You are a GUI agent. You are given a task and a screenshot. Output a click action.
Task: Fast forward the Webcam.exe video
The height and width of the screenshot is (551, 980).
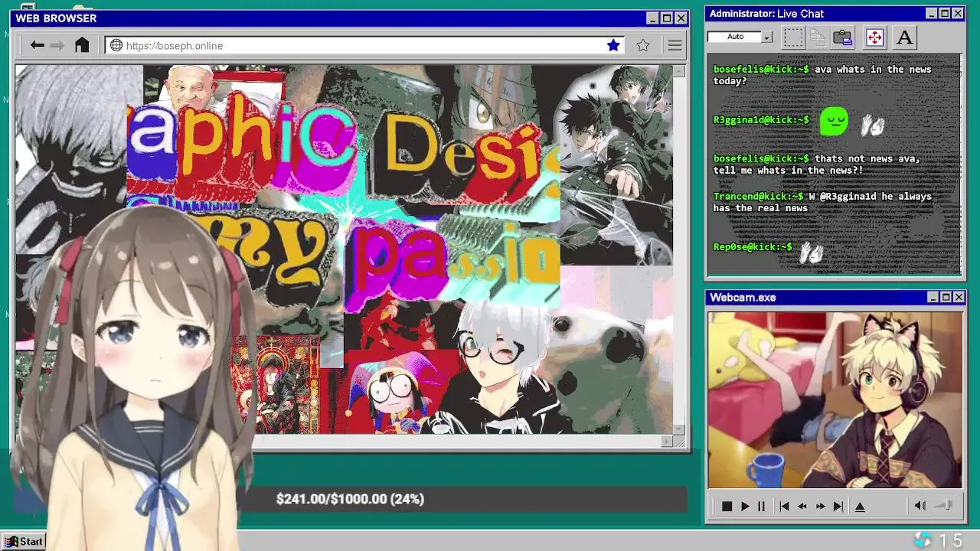(821, 506)
